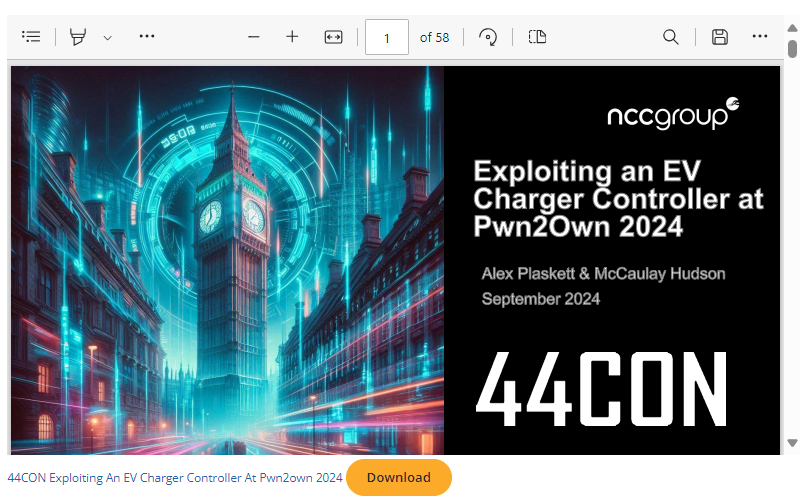The height and width of the screenshot is (497, 811).
Task: Switch the page view layout
Action: click(x=537, y=37)
